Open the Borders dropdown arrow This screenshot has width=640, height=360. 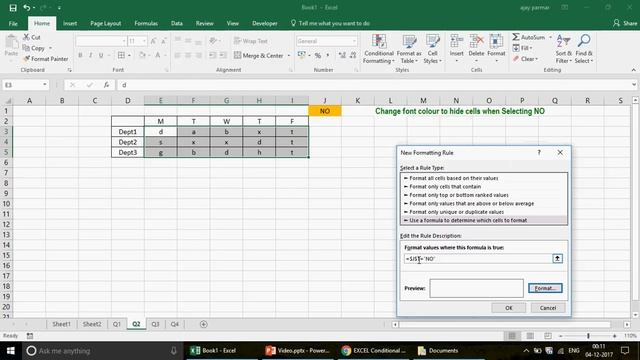point(129,56)
